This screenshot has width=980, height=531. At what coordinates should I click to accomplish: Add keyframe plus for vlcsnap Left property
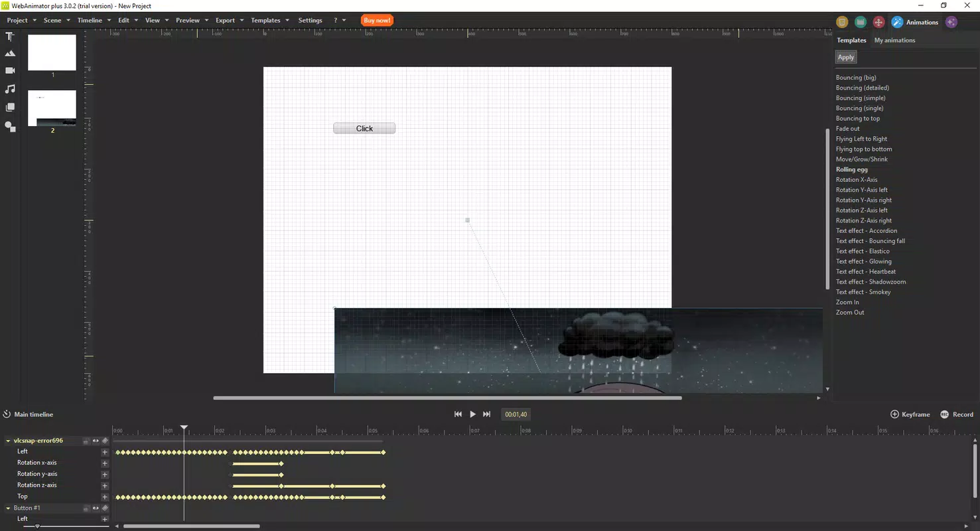[x=105, y=452]
